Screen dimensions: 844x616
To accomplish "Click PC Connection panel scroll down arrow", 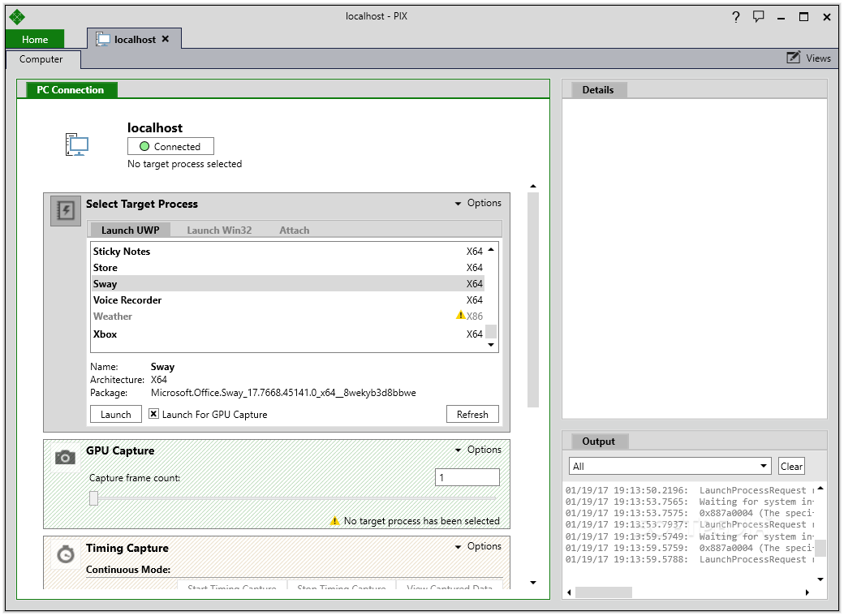I will click(533, 582).
